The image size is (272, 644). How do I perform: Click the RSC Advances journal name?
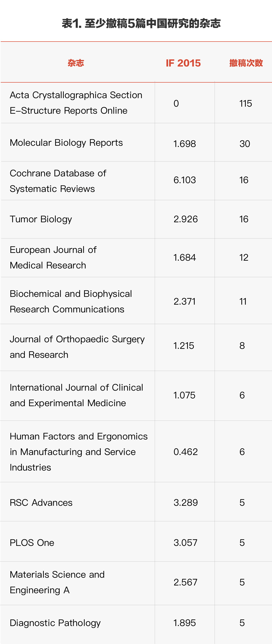41,503
